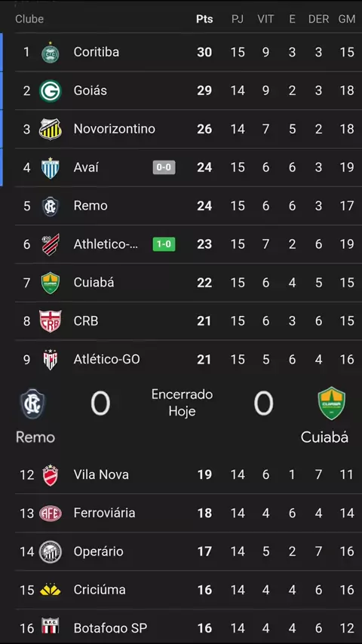Click the Coritiba club crest
362x644 pixels.
50,53
